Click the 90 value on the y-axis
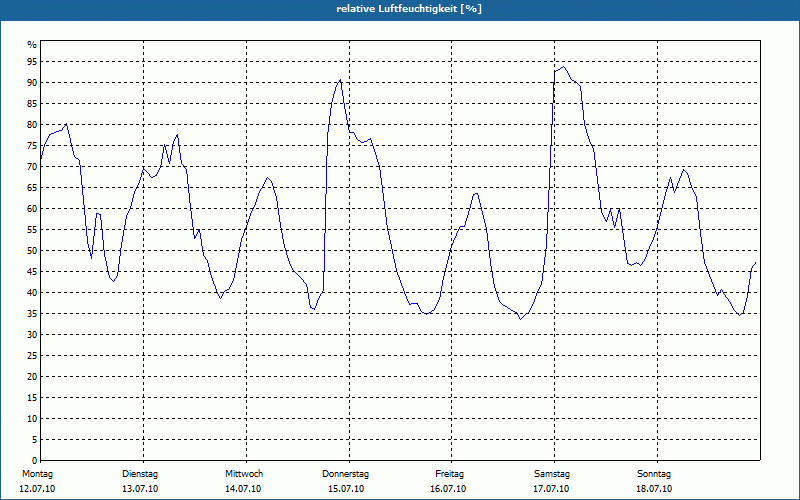800x500 pixels. coord(32,83)
